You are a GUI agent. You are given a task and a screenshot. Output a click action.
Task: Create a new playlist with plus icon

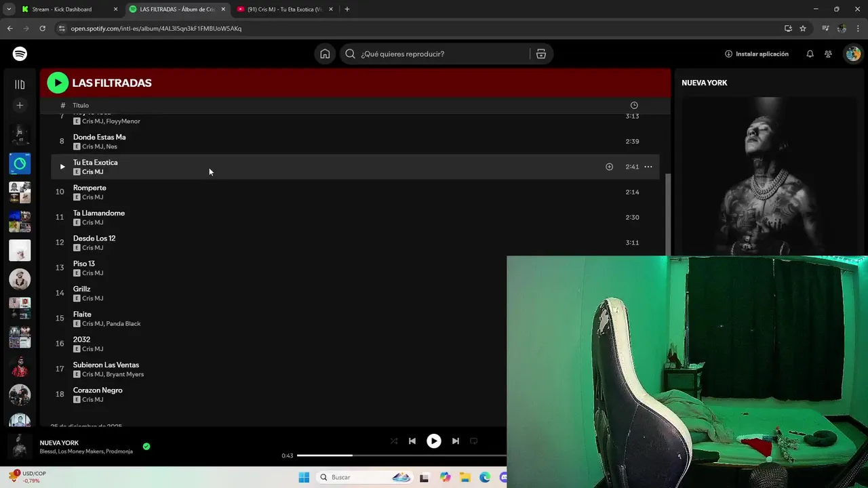pos(20,105)
